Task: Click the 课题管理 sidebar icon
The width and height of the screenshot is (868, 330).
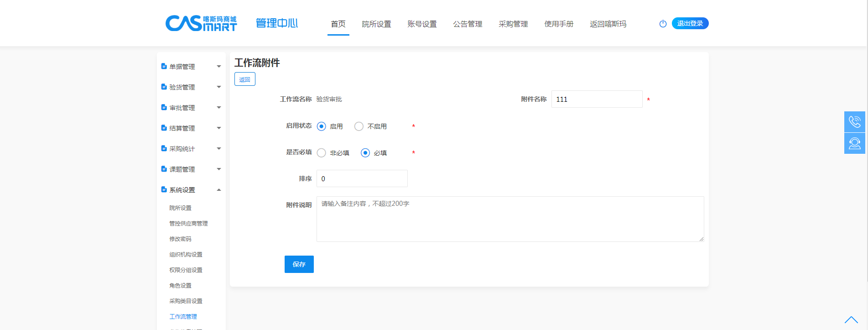Action: coord(164,169)
